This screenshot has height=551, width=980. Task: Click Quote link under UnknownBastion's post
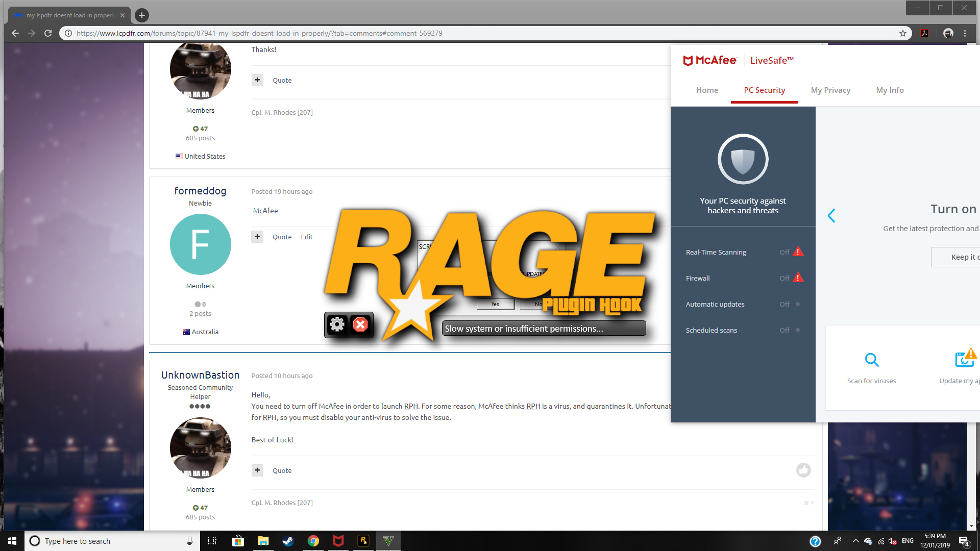(282, 470)
